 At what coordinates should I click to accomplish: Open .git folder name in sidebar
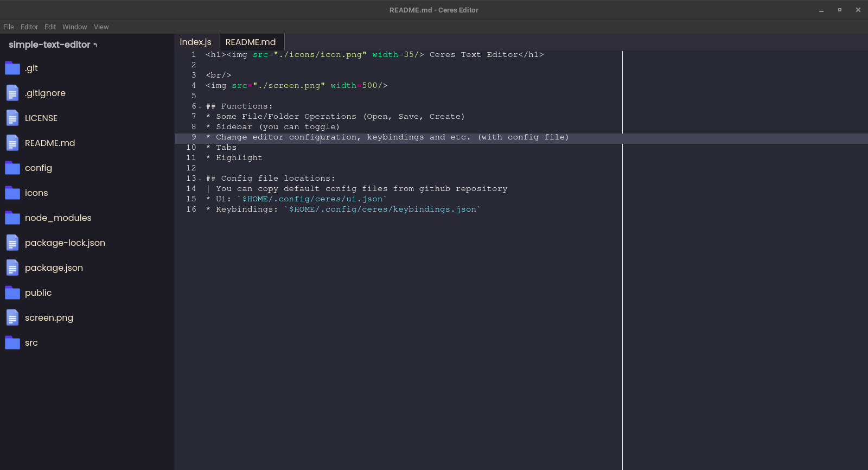[31, 68]
